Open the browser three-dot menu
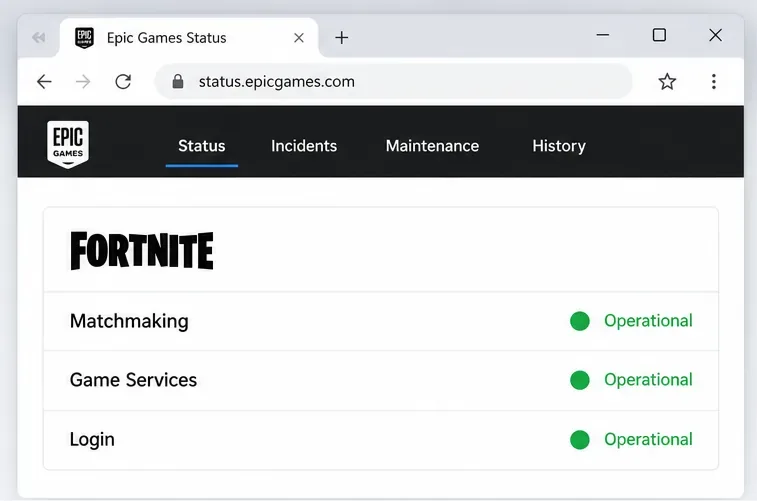Image resolution: width=757 pixels, height=501 pixels. (x=714, y=82)
